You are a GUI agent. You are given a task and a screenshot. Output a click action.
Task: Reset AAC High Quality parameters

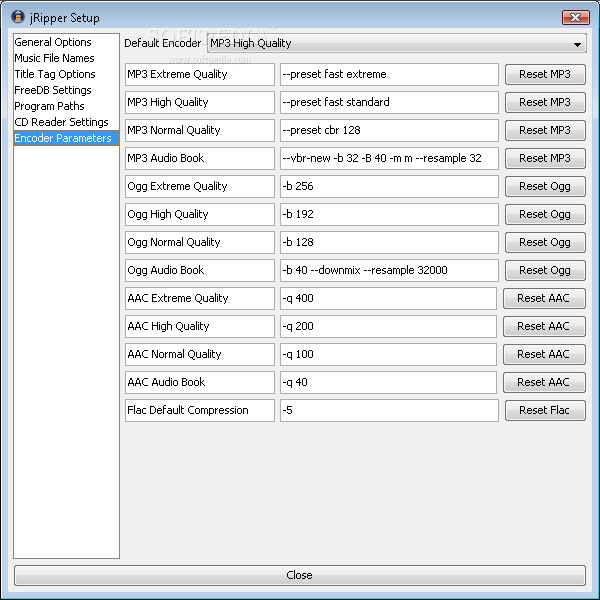(544, 326)
